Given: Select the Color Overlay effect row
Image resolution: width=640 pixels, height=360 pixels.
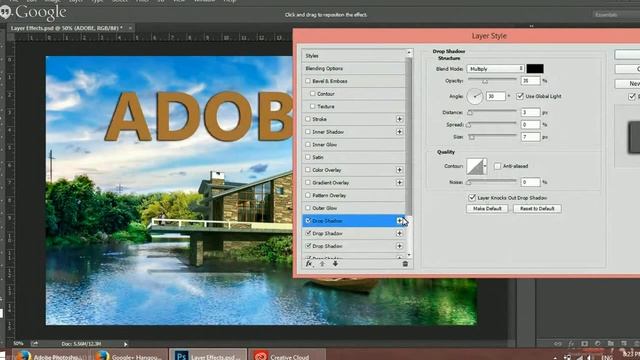Looking at the screenshot, I should click(x=353, y=170).
